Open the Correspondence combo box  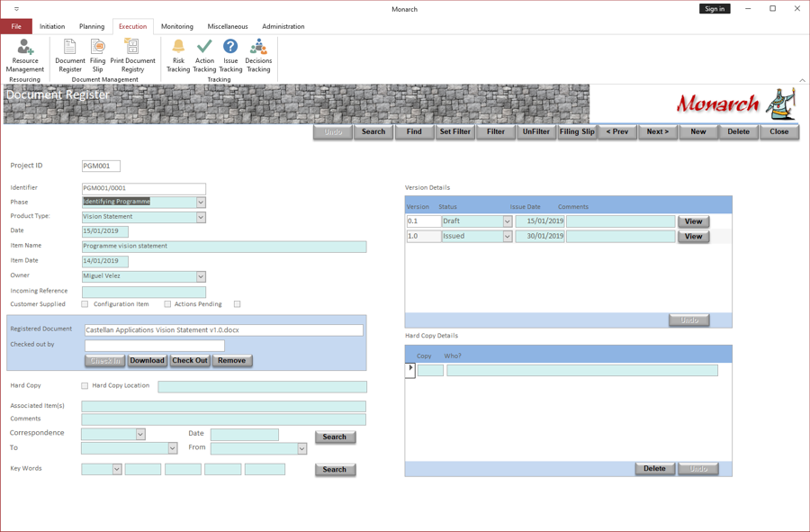pos(140,435)
